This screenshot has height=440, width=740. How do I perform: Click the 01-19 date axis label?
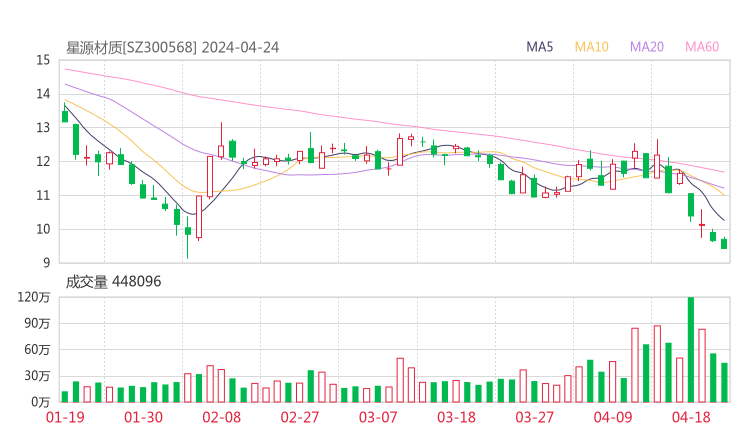coord(65,417)
